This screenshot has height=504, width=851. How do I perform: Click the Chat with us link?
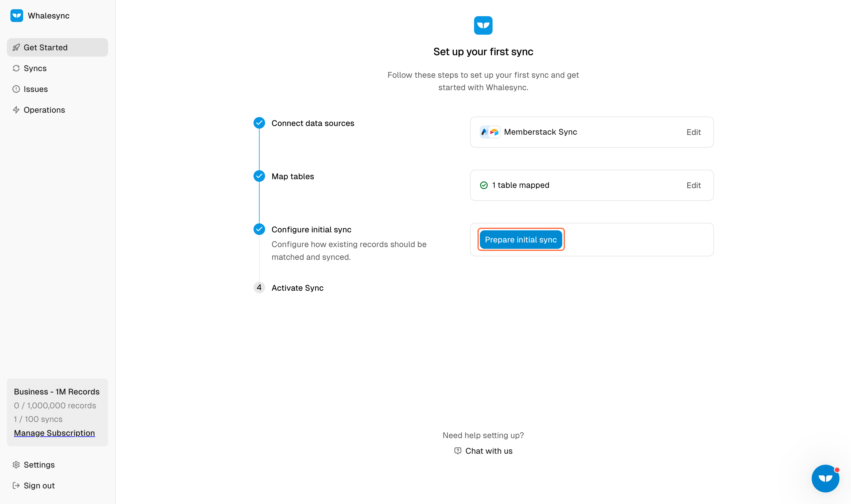coord(488,451)
